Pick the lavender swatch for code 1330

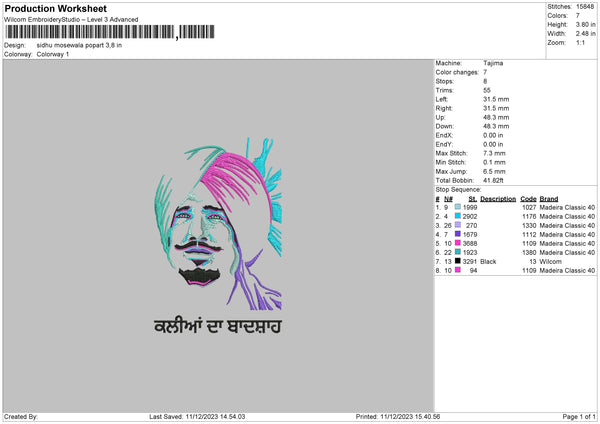458,225
